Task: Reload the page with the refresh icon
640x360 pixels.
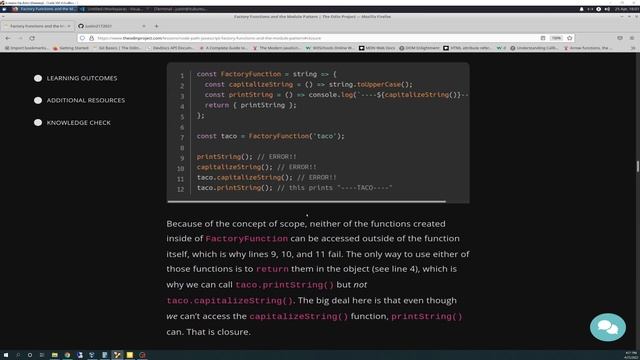Action: click(x=32, y=38)
